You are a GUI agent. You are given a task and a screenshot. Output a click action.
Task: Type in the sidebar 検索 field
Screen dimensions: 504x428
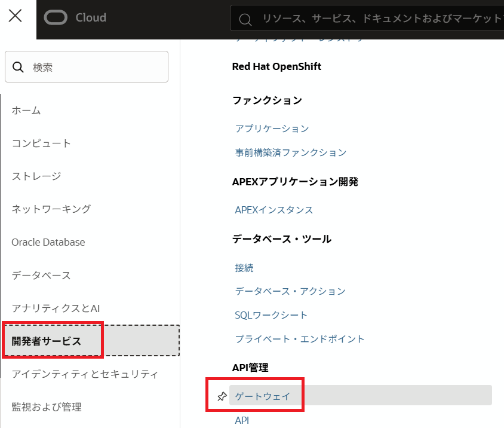coord(96,67)
